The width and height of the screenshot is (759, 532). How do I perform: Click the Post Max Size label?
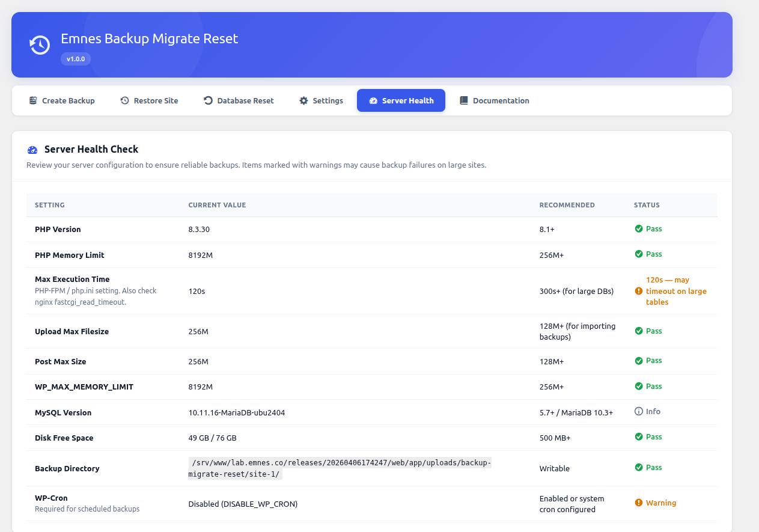[61, 361]
